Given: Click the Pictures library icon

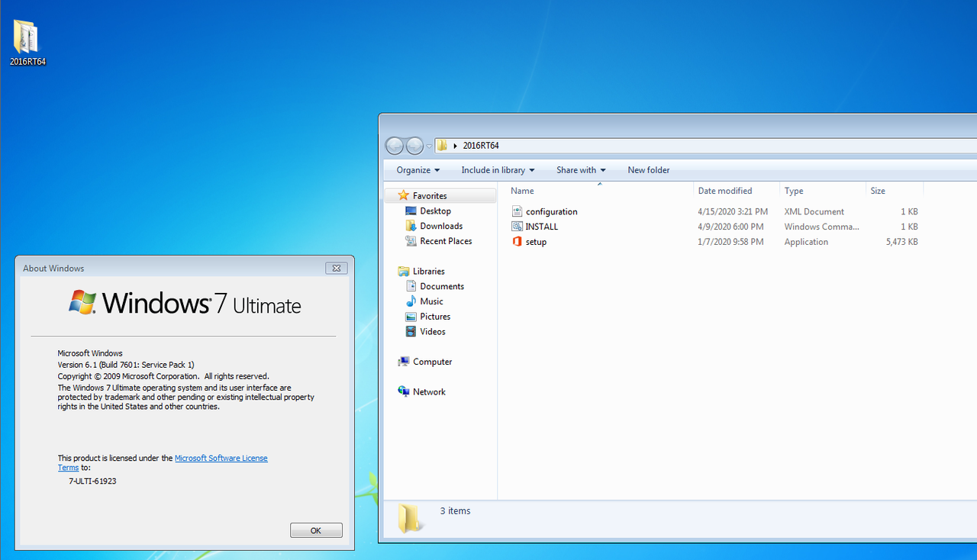Looking at the screenshot, I should (411, 317).
